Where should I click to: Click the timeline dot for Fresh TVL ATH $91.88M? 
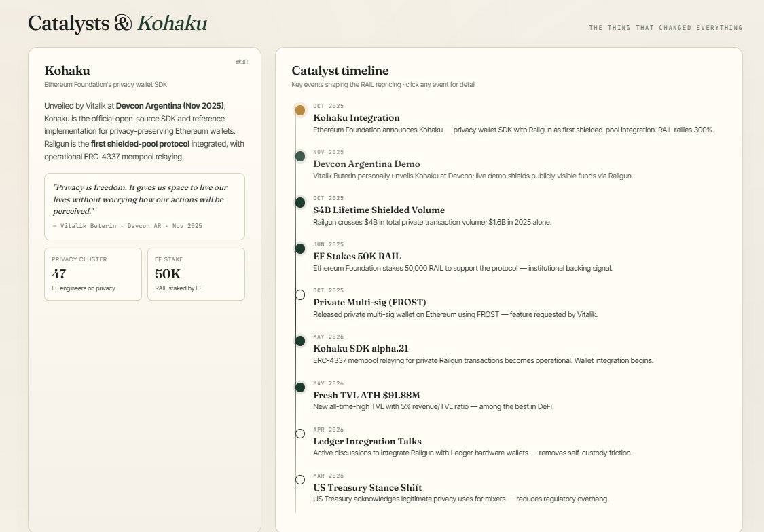[300, 387]
